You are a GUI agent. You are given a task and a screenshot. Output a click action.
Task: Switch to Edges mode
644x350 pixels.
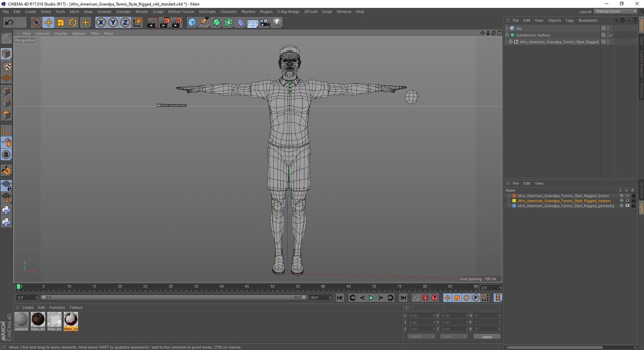coord(6,103)
